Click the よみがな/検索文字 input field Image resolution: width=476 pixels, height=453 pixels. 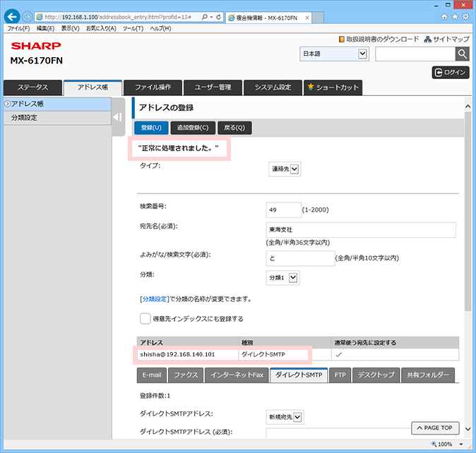tap(301, 258)
